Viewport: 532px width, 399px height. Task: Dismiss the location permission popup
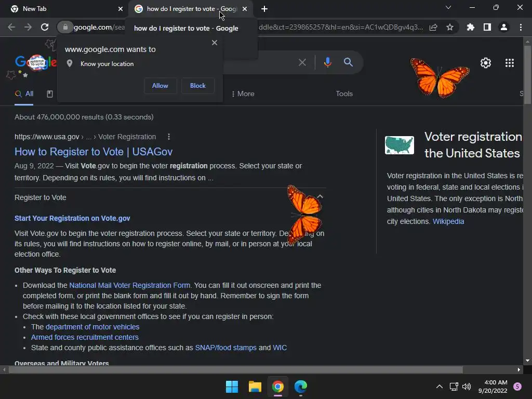point(215,43)
